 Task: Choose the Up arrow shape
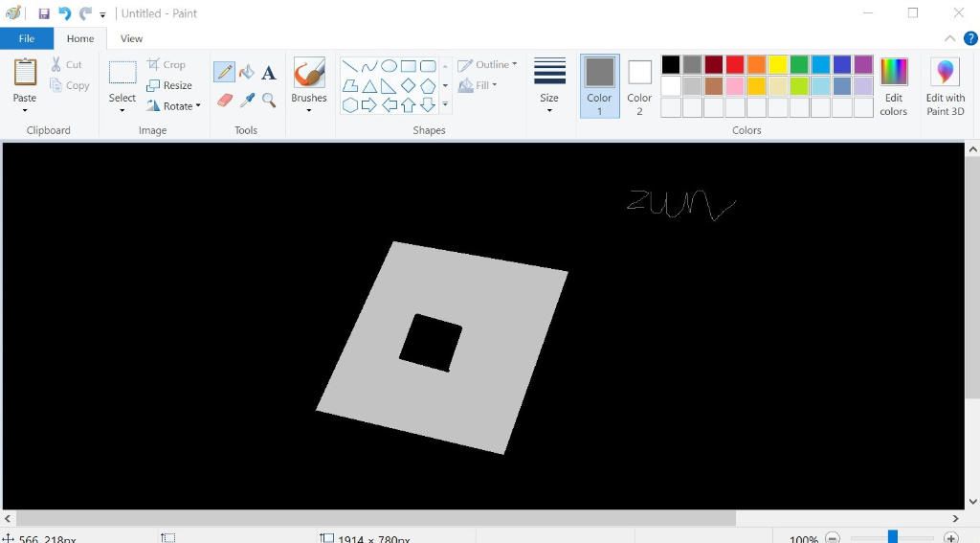click(408, 105)
